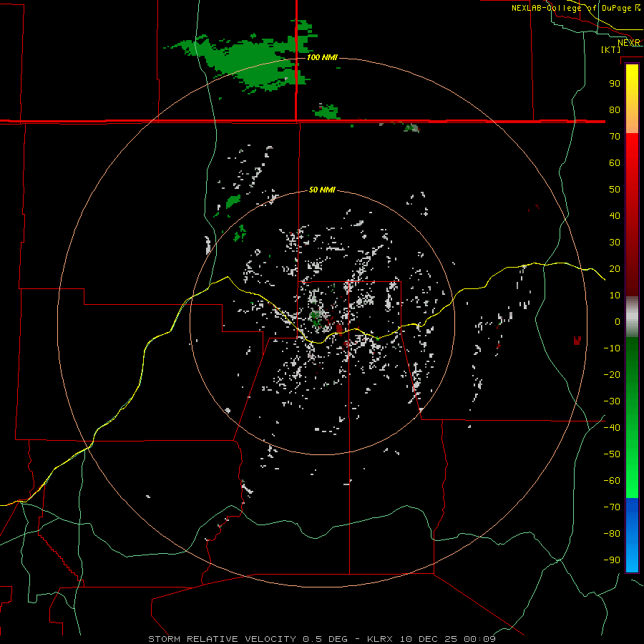Select the -40 value on velocity scale
This screenshot has width=644, height=644.
pyautogui.click(x=612, y=428)
